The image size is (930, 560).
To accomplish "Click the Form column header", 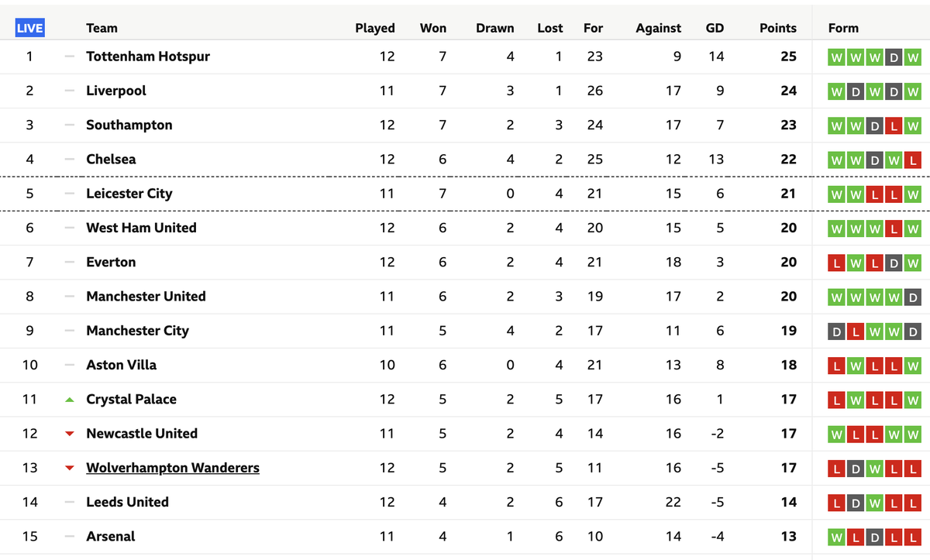I will coord(843,28).
